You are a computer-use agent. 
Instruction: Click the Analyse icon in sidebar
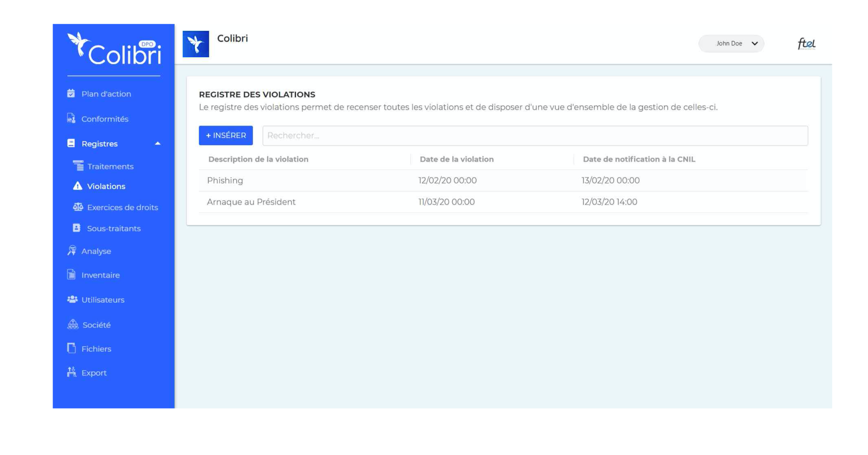(x=72, y=250)
